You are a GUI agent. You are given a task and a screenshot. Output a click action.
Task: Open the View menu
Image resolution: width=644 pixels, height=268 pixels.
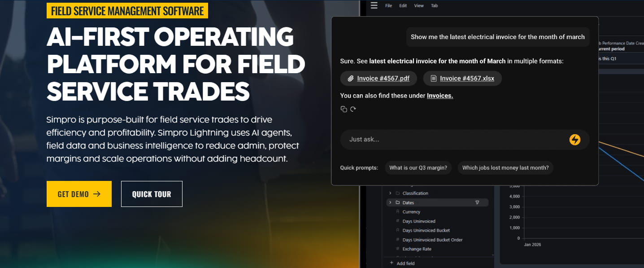pos(419,6)
